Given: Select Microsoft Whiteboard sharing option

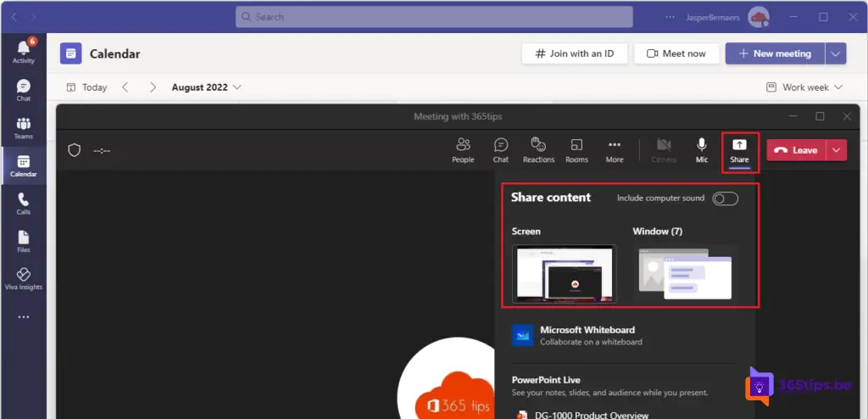Looking at the screenshot, I should (587, 335).
